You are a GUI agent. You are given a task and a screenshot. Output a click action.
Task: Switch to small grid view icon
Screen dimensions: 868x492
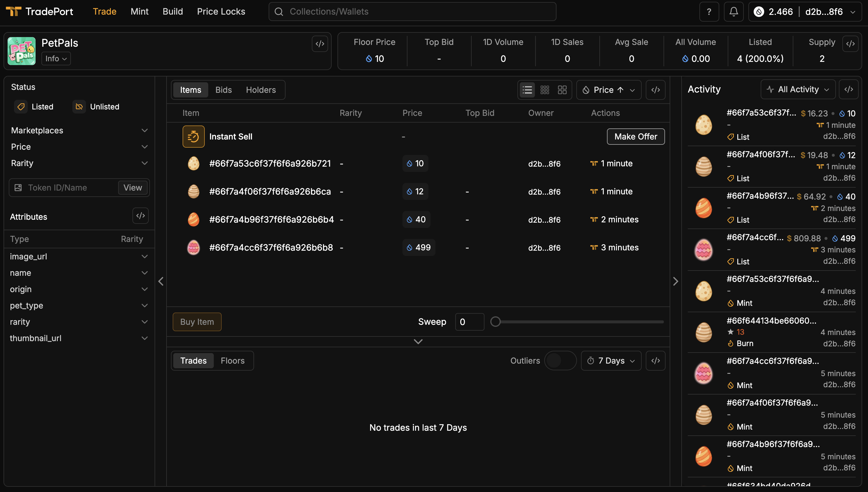coord(545,90)
